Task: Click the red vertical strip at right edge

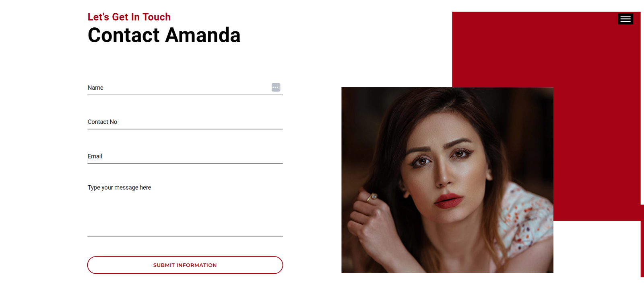Action: click(x=642, y=241)
